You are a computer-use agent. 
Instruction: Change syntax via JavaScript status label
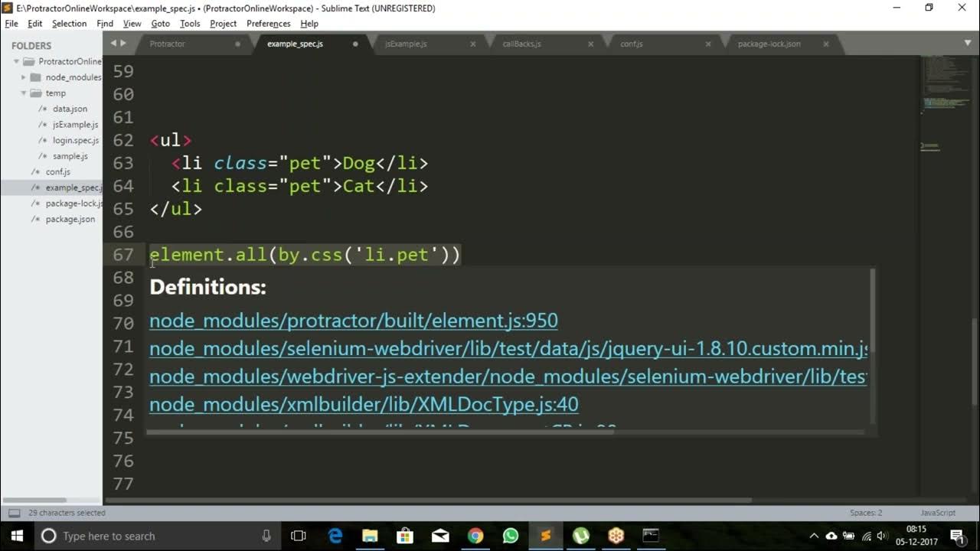pyautogui.click(x=937, y=513)
